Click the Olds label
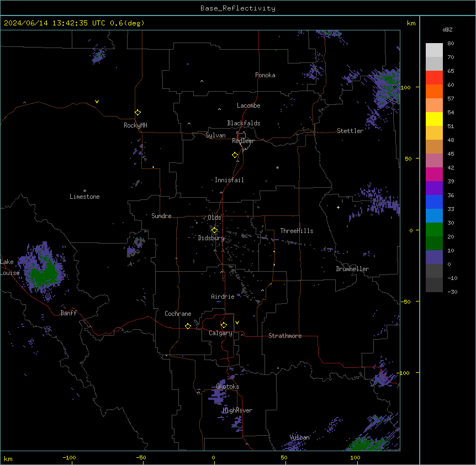This screenshot has height=465, width=476. coord(214,218)
